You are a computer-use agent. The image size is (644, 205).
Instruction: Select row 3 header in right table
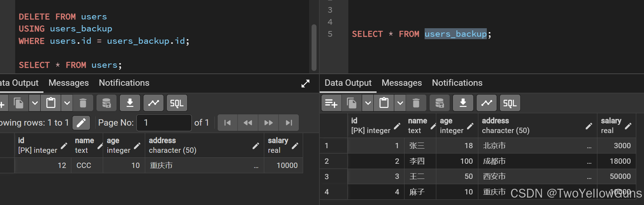[333, 176]
